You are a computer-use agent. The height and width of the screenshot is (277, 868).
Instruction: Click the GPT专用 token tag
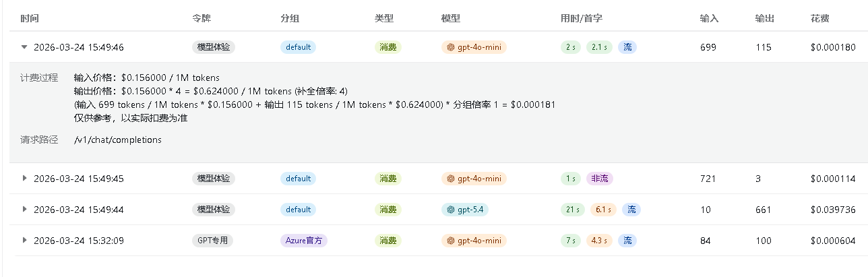tap(212, 241)
